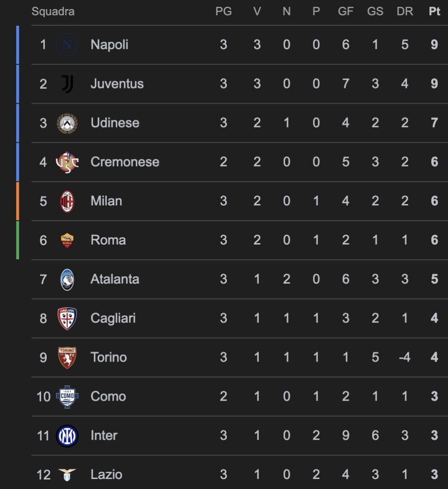Image resolution: width=448 pixels, height=489 pixels.
Task: Click the Roma team badge
Action: (x=67, y=240)
